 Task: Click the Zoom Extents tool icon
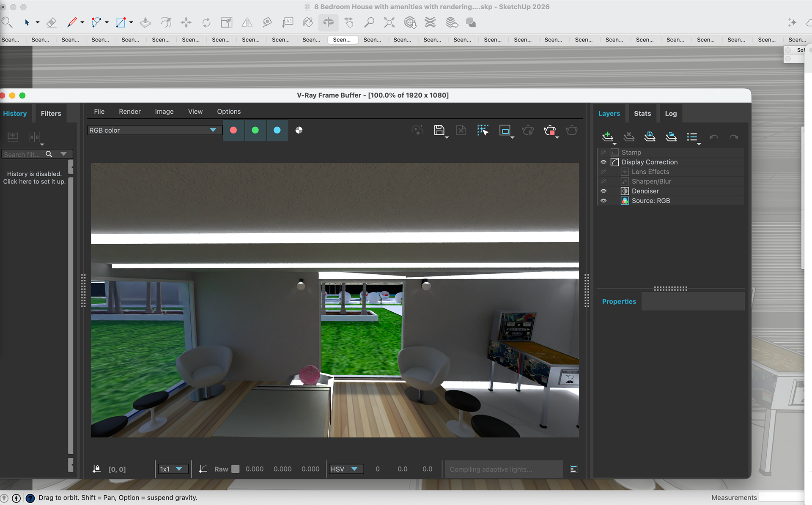(389, 22)
